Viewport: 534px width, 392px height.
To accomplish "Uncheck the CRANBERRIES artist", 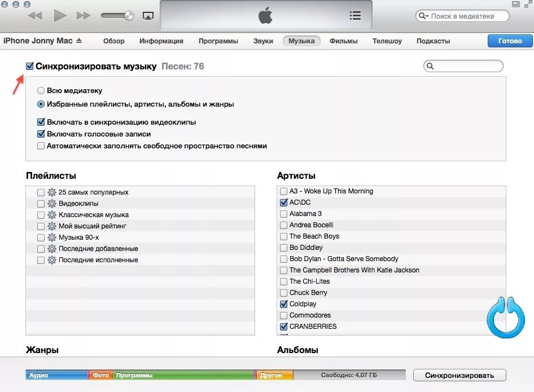I will pyautogui.click(x=283, y=327).
